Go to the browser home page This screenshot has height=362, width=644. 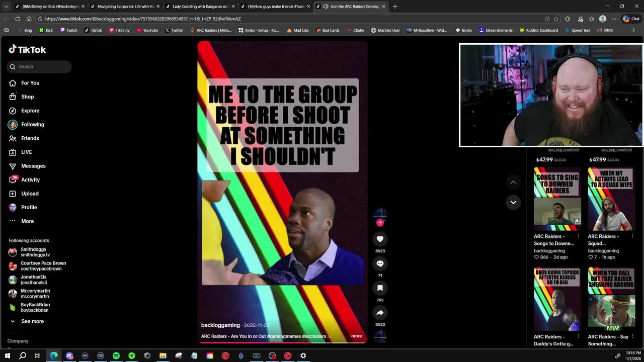click(29, 19)
